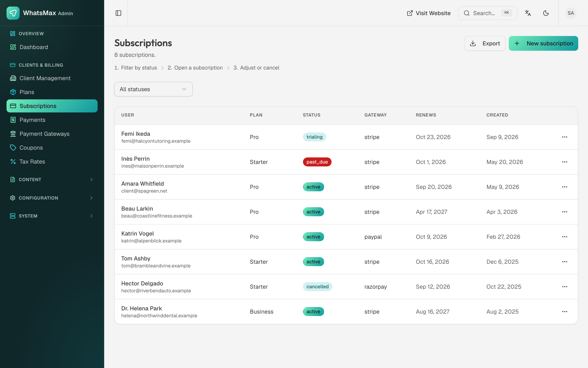Click the Amara Whitfield name

[143, 184]
